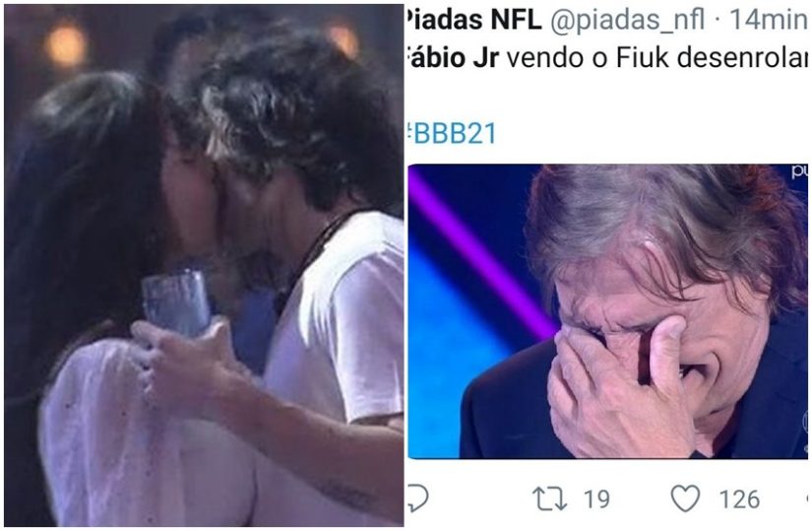Open the left photo of couple kissing
Screen dimensions: 812x531
click(x=204, y=266)
